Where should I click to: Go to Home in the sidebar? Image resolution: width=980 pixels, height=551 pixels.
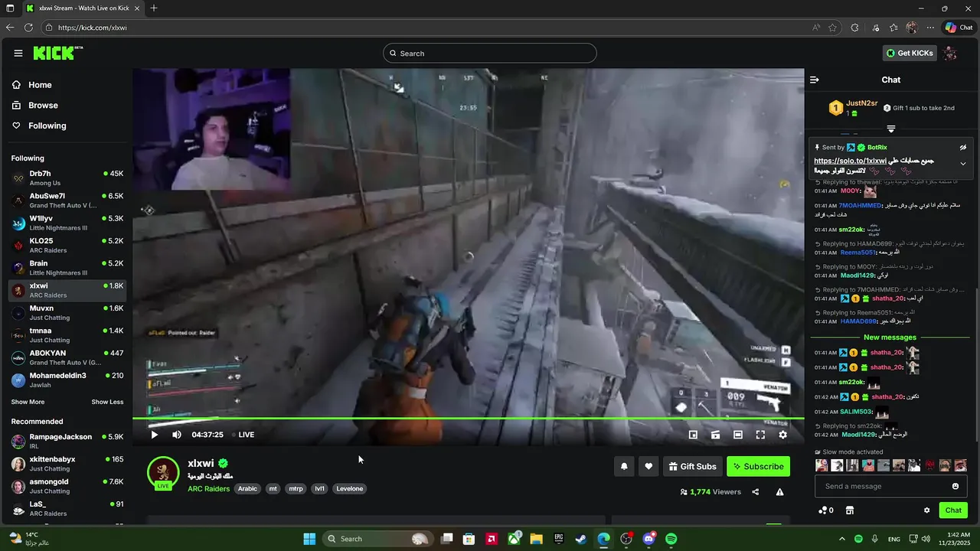pos(40,85)
